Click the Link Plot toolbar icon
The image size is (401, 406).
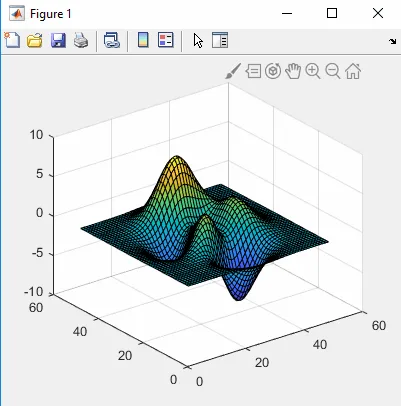pyautogui.click(x=112, y=40)
